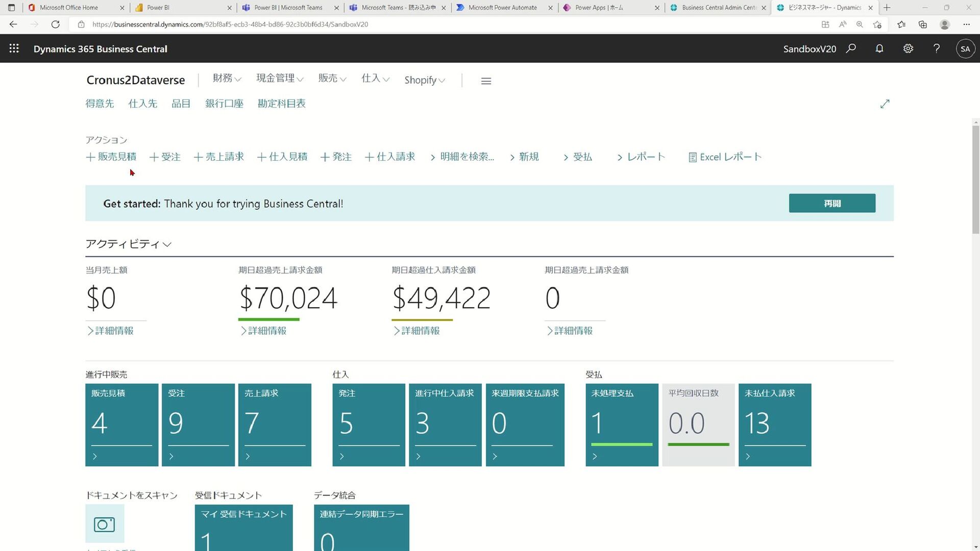Expand the 財務 menu
Viewport: 980px width, 551px height.
(227, 78)
